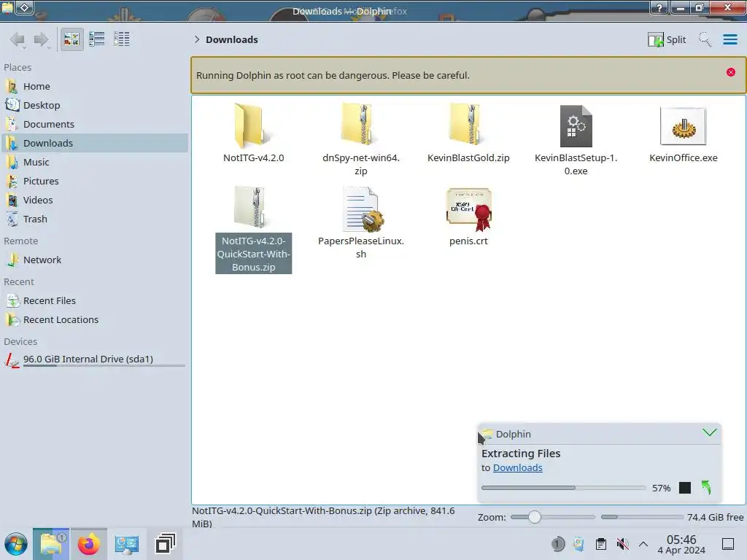Switch to Details view mode
The image size is (747, 560).
(122, 39)
